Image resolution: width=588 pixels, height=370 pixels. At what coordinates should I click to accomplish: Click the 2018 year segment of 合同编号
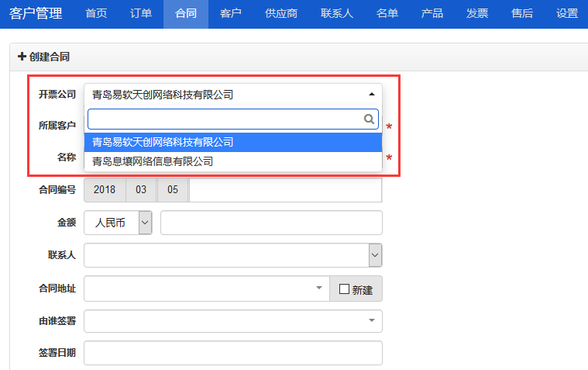pos(105,190)
